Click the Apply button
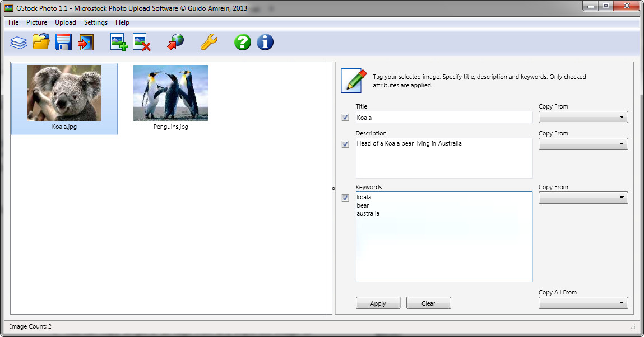This screenshot has height=337, width=644. (378, 303)
